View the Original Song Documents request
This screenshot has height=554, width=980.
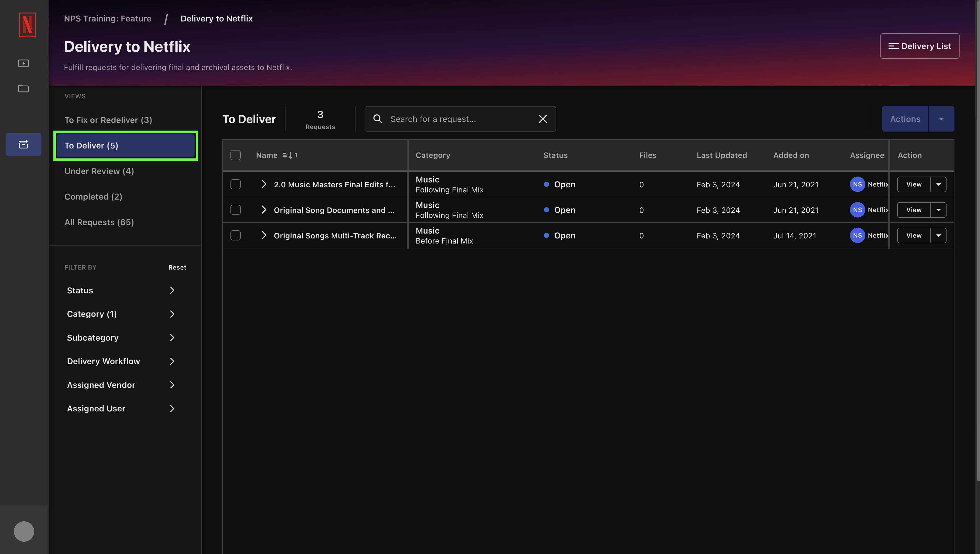tap(914, 210)
